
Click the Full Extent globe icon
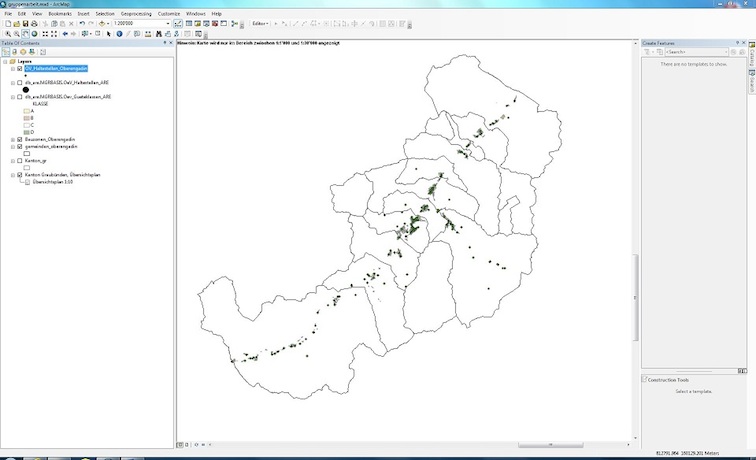click(34, 33)
